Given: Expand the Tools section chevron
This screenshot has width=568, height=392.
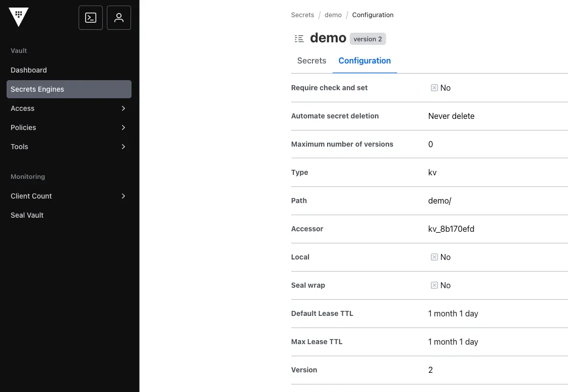Looking at the screenshot, I should pos(123,147).
